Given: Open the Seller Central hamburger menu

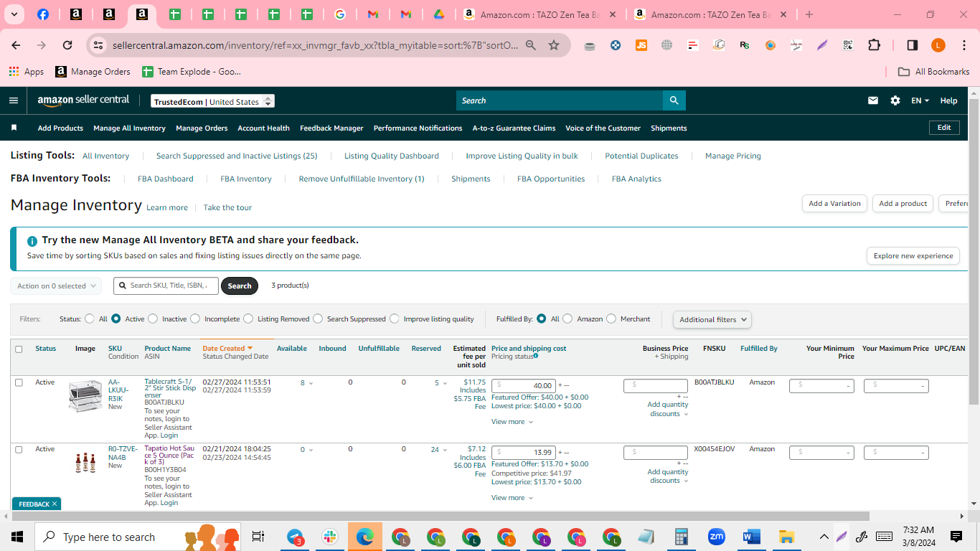Looking at the screenshot, I should [x=14, y=100].
